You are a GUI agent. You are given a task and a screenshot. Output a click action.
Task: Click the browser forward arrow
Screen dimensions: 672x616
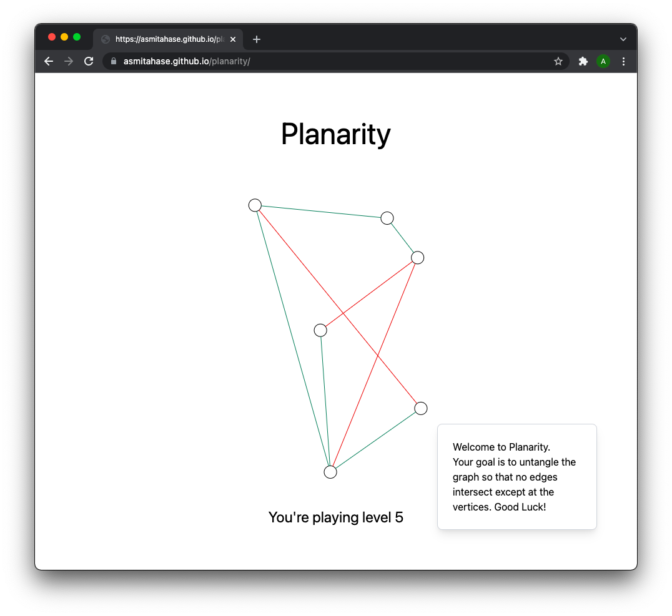click(69, 61)
